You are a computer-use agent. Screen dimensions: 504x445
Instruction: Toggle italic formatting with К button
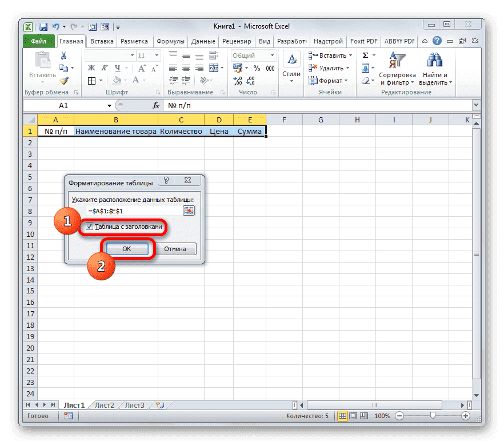tap(104, 68)
